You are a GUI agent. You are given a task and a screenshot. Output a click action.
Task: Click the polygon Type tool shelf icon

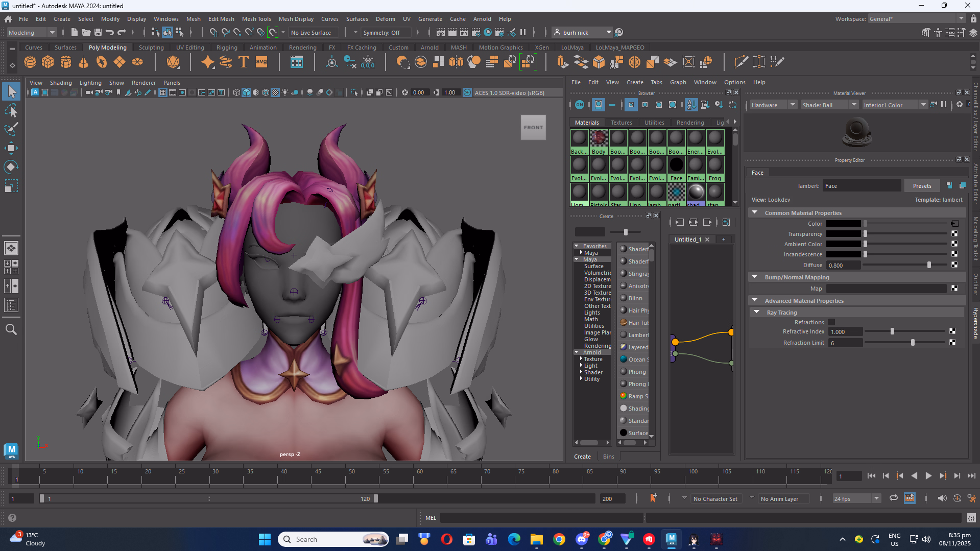pos(244,62)
